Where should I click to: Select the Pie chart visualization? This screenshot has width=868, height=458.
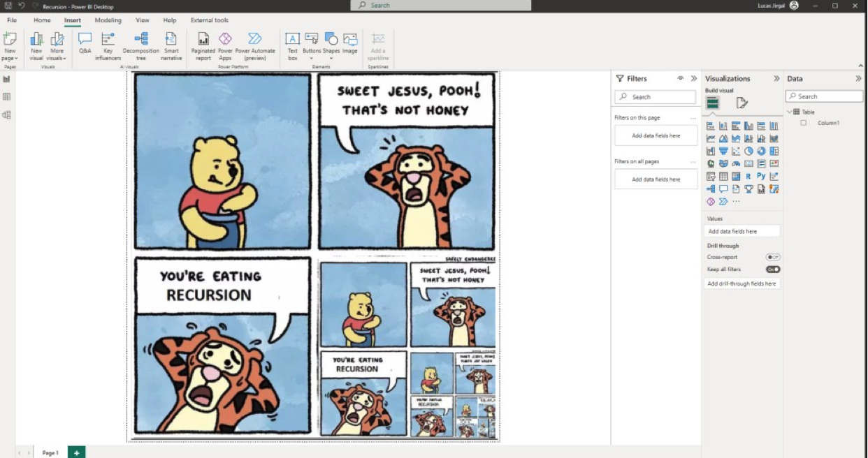click(748, 151)
